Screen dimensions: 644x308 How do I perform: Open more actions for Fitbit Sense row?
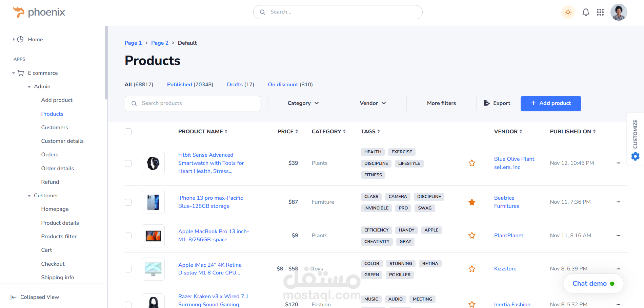(x=618, y=163)
